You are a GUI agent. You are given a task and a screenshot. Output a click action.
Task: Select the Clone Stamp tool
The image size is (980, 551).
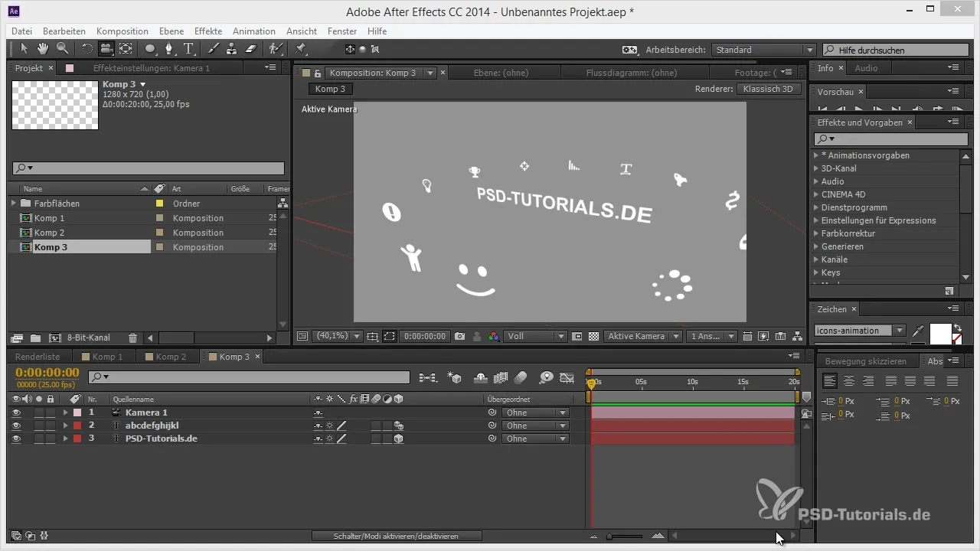(232, 49)
